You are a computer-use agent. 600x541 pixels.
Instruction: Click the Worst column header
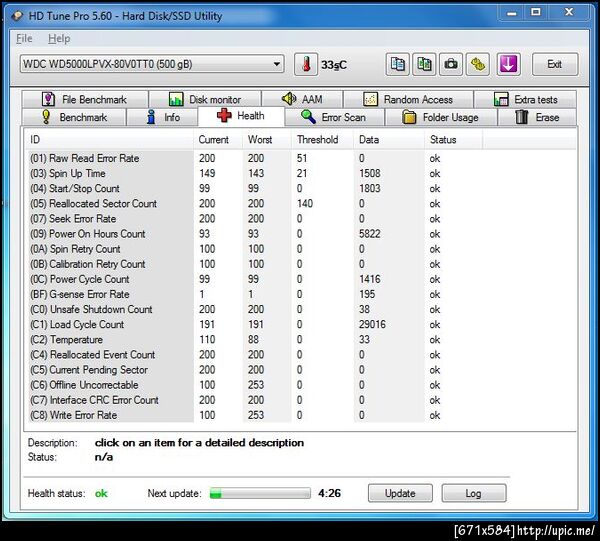(x=267, y=140)
